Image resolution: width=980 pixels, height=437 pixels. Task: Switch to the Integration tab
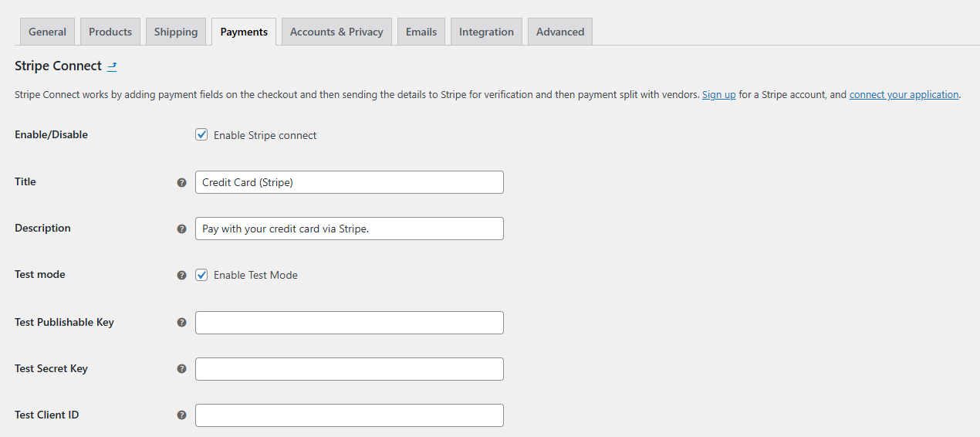tap(486, 32)
